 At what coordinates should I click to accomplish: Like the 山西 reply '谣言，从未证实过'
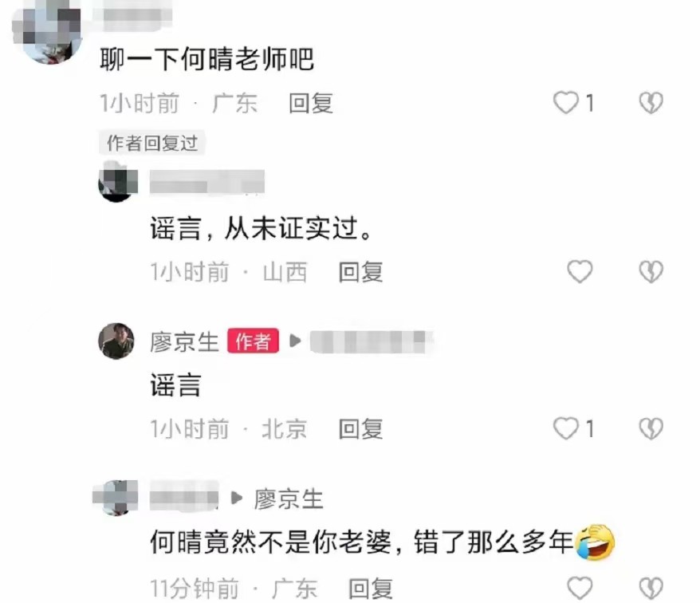click(580, 271)
